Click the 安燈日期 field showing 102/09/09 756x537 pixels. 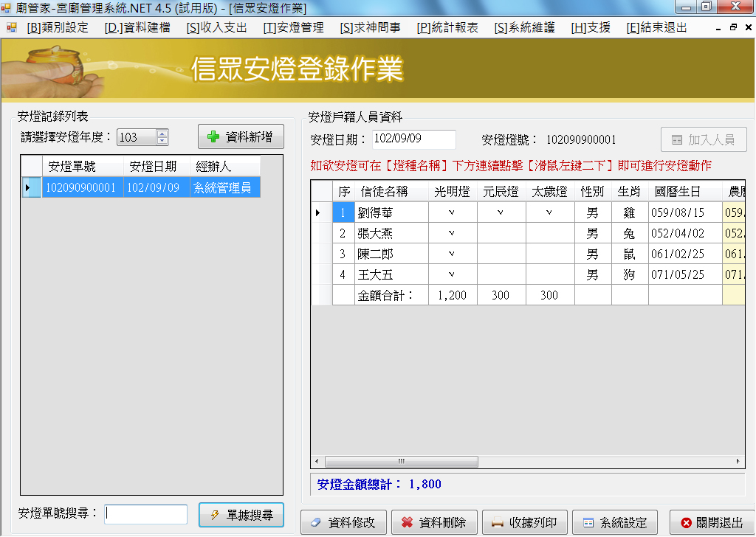[x=414, y=139]
